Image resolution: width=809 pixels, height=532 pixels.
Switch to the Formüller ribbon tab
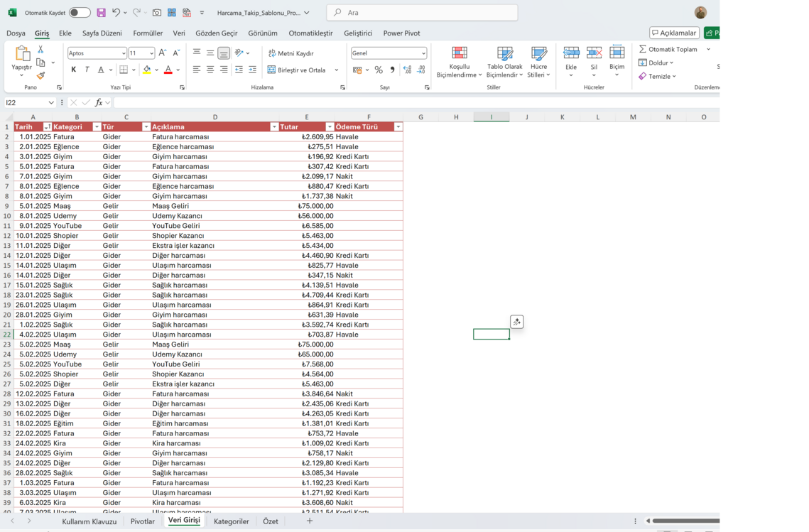pos(148,33)
